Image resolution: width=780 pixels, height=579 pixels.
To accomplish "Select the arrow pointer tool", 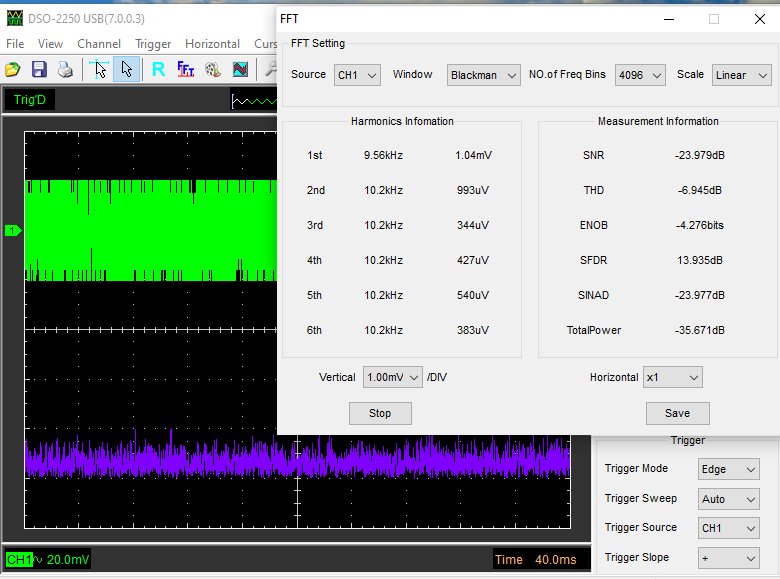I will 126,69.
